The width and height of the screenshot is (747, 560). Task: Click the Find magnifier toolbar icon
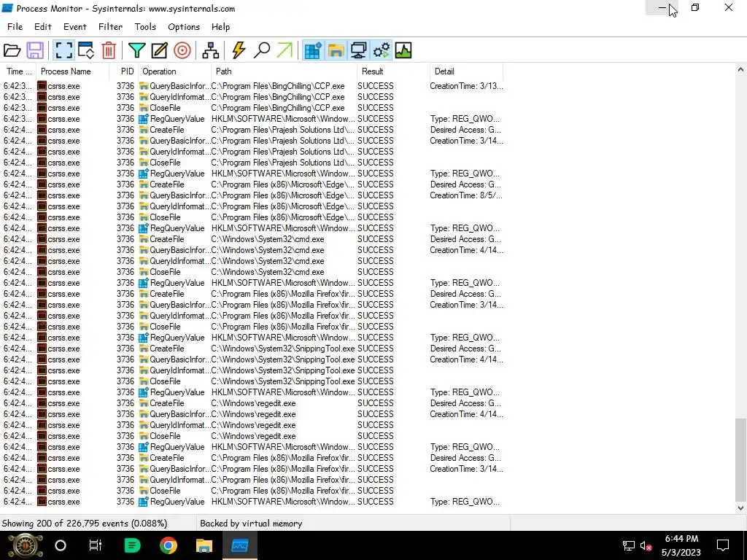262,50
